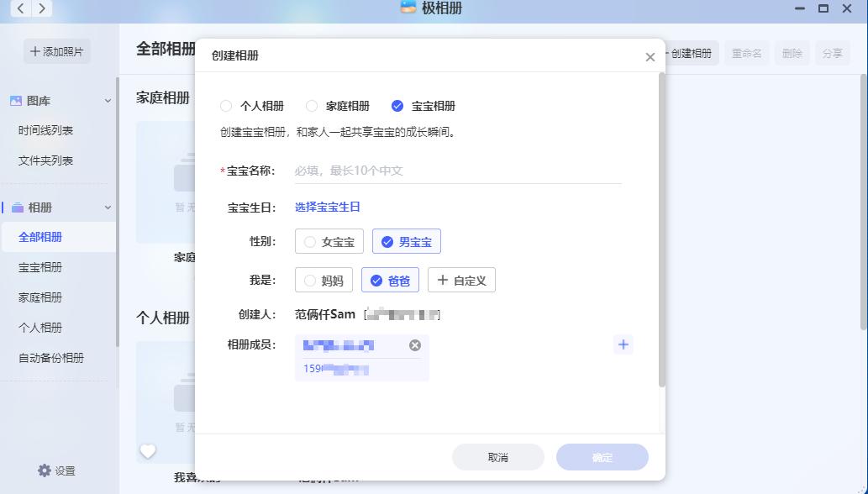Collapse the 相册 section chevron
The height and width of the screenshot is (494, 868).
tap(108, 207)
